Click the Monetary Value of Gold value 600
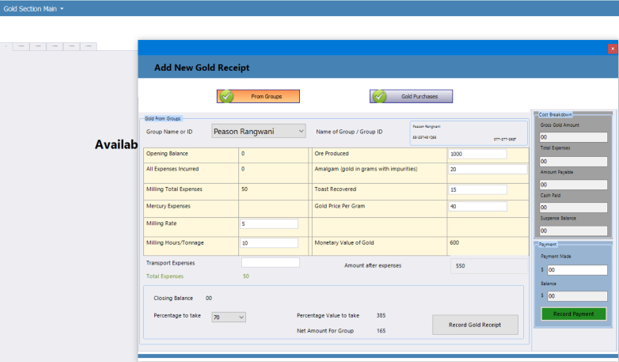Screen dimensions: 619x362 (454, 243)
